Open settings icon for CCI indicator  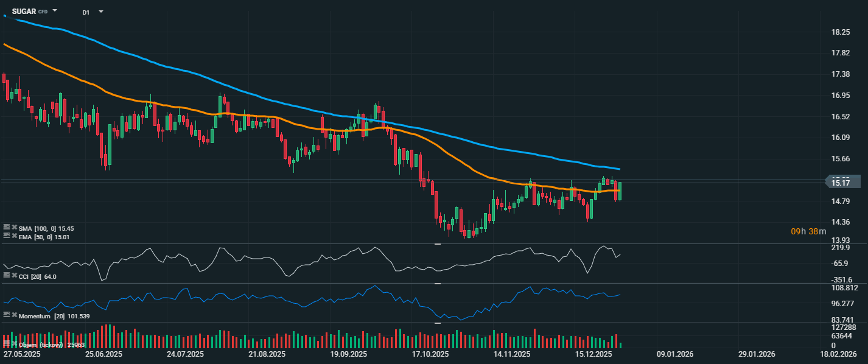(x=7, y=276)
